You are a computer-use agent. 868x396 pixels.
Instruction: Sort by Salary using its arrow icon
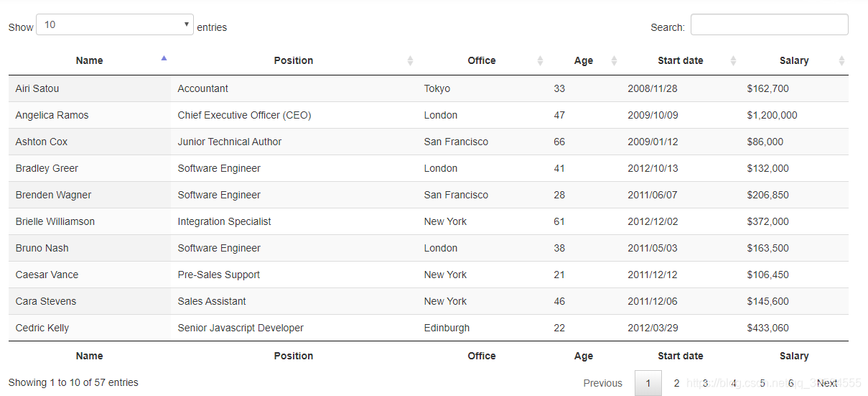click(x=841, y=61)
